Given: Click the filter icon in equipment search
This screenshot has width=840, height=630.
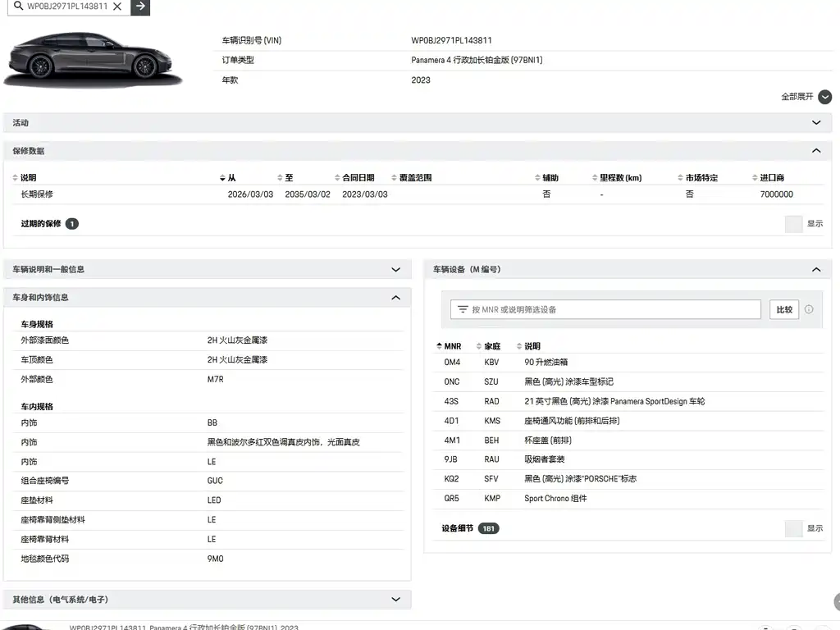Looking at the screenshot, I should (x=463, y=309).
